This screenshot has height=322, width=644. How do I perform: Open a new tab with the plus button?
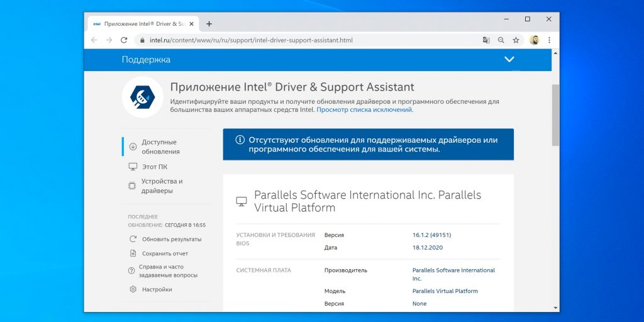[209, 24]
